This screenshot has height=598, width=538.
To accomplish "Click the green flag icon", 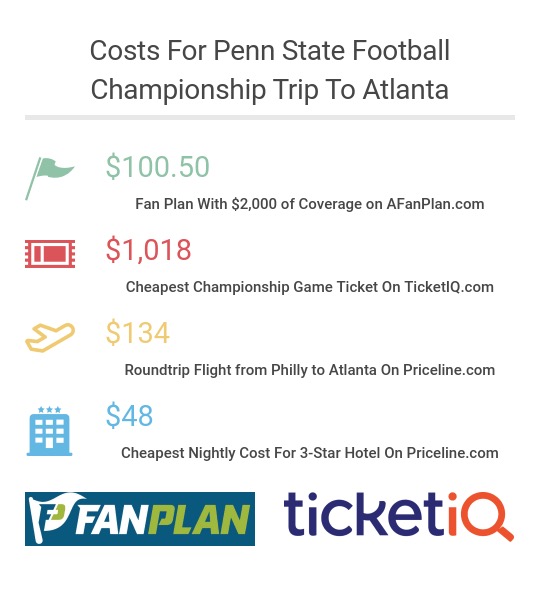I will coord(50,178).
